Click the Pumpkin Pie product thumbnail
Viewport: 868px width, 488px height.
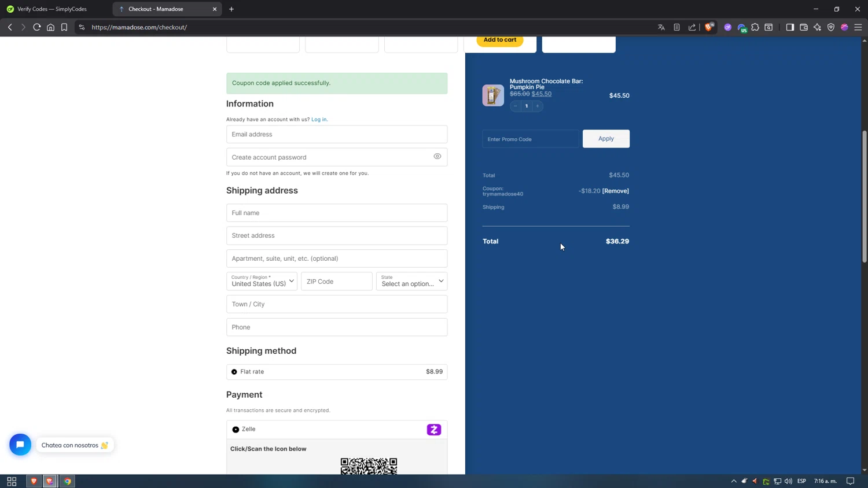click(x=493, y=95)
